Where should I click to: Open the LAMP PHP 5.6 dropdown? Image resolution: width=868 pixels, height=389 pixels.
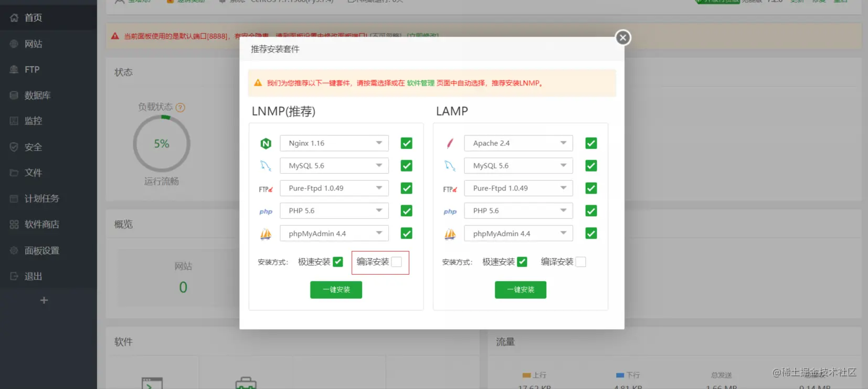[518, 211]
